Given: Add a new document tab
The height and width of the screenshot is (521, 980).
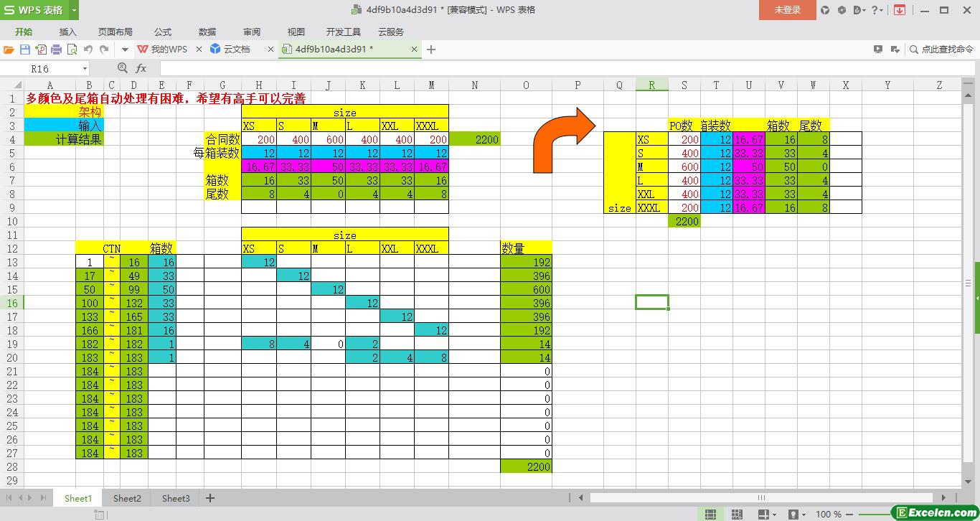Looking at the screenshot, I should pos(431,50).
